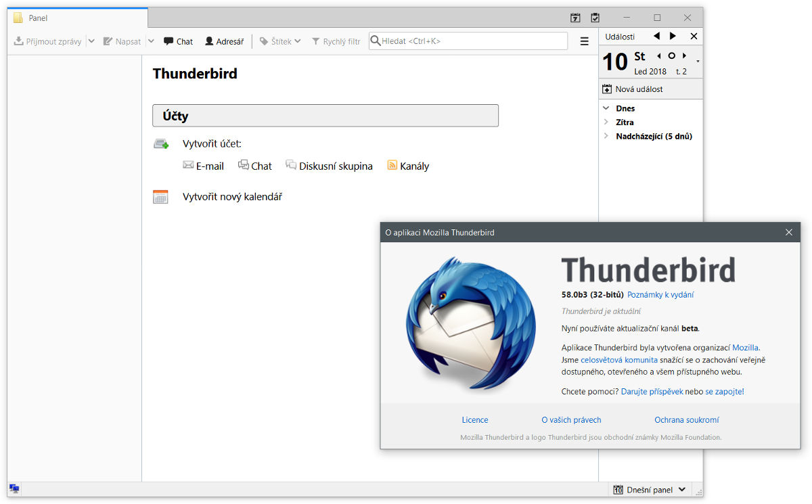Open O vašich právech link
This screenshot has height=504, width=812.
(571, 420)
